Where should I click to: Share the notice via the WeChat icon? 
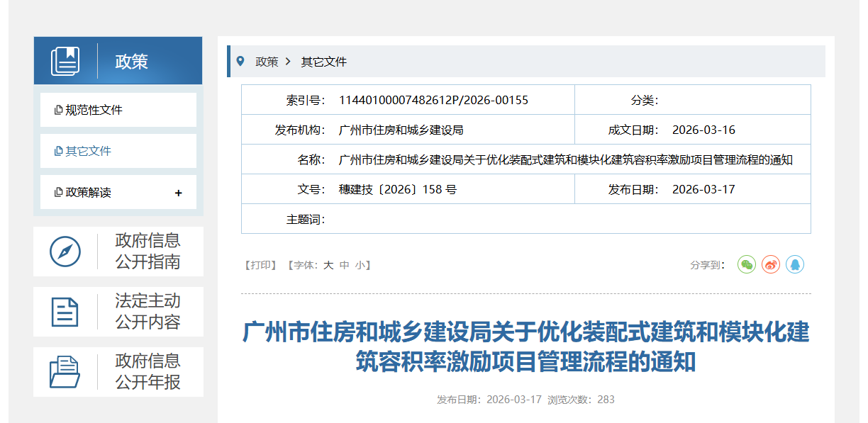(x=747, y=264)
